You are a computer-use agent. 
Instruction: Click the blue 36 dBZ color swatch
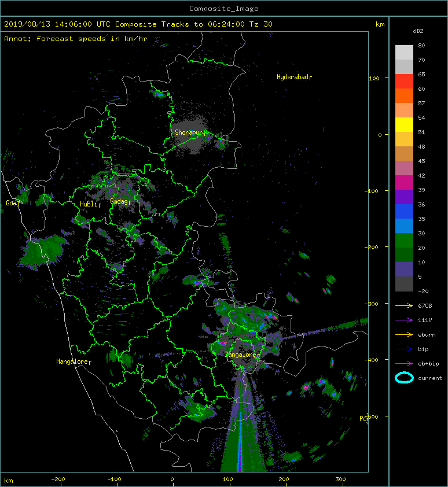(404, 211)
